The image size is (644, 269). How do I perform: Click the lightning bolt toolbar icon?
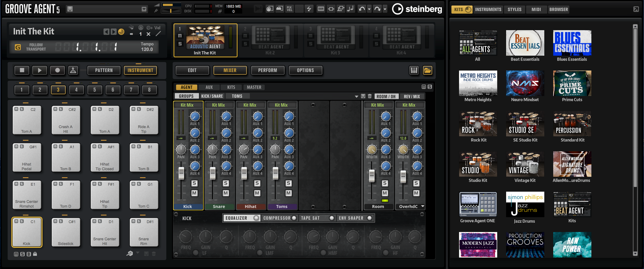309,9
